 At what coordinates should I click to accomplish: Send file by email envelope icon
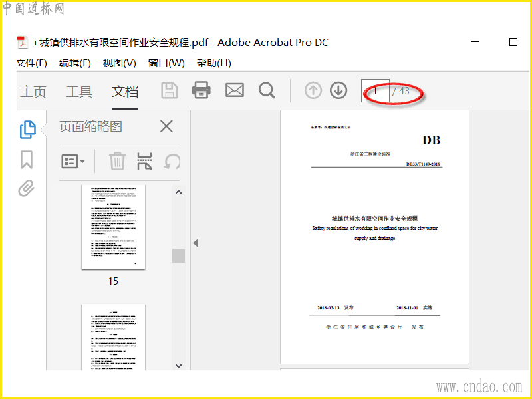point(235,90)
